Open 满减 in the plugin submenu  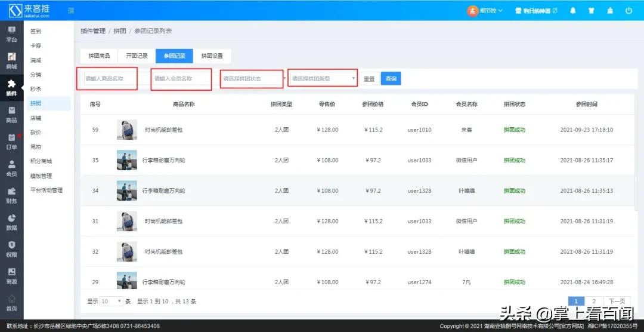(36, 60)
